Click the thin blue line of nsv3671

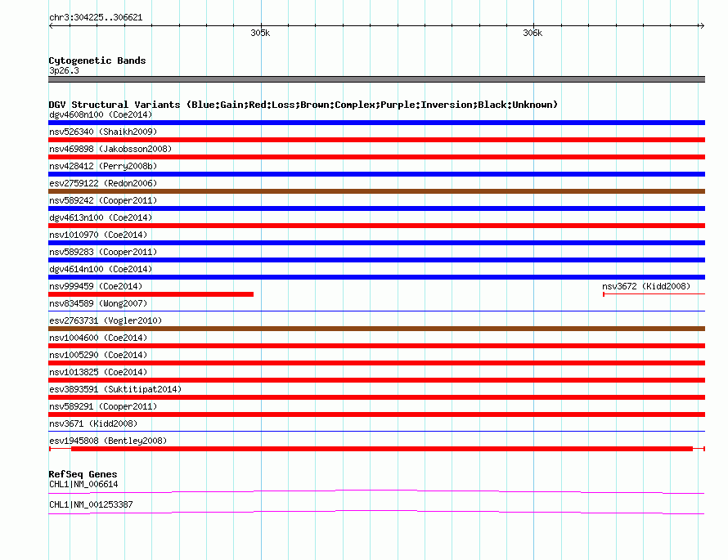pos(376,432)
